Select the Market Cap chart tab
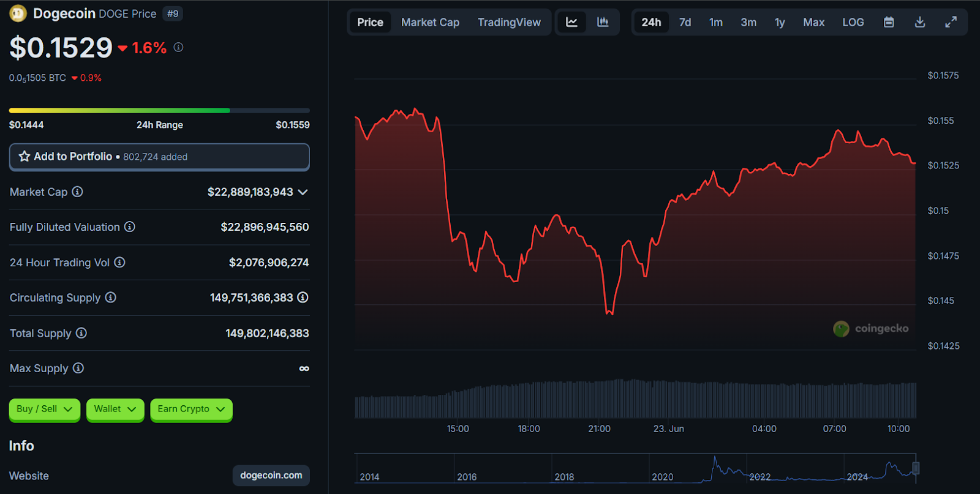Screen dimensions: 980x494 pyautogui.click(x=430, y=22)
